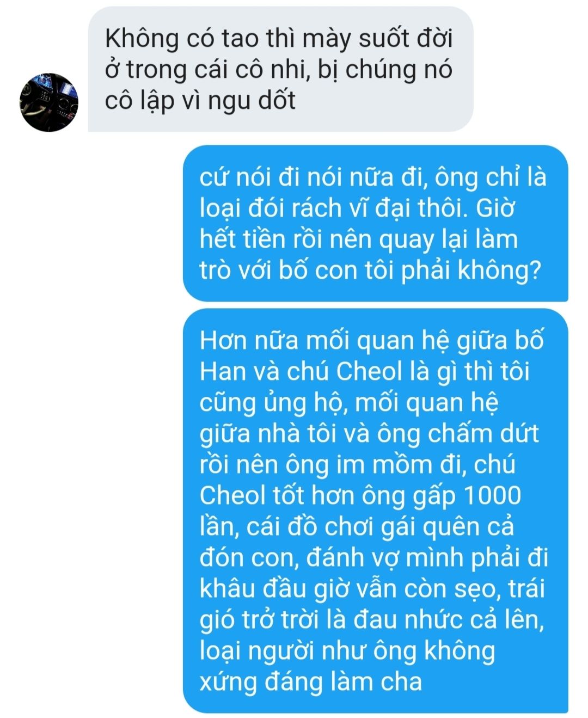Select the gray message starting "Không có tao"
Screen dimensions: 588x718
(x=280, y=69)
